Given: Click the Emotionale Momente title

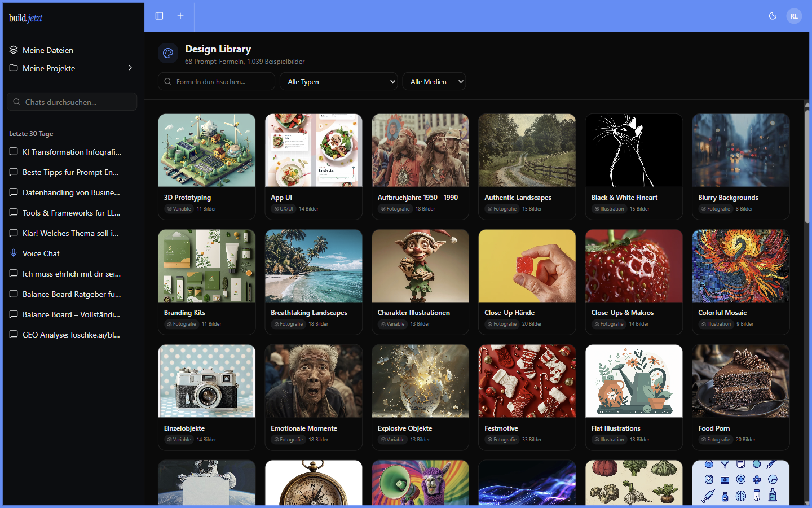Looking at the screenshot, I should [304, 428].
